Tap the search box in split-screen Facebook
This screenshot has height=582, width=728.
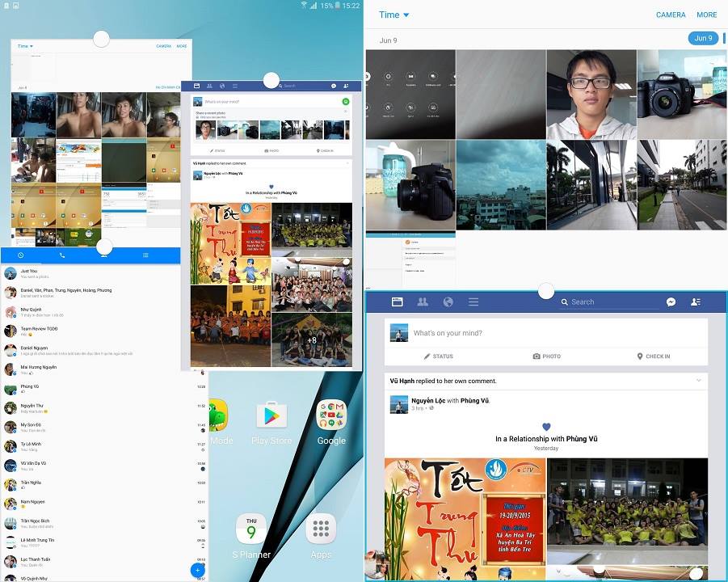pyautogui.click(x=609, y=302)
